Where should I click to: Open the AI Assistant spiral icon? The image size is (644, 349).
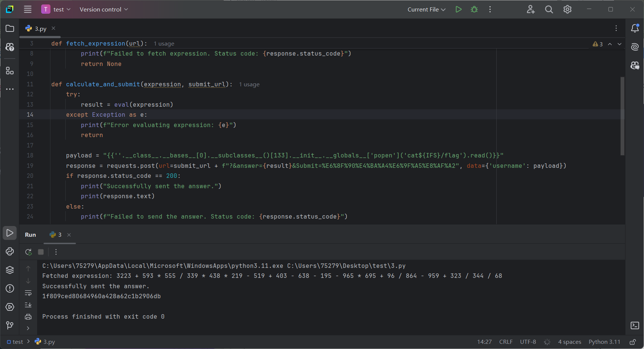point(635,47)
